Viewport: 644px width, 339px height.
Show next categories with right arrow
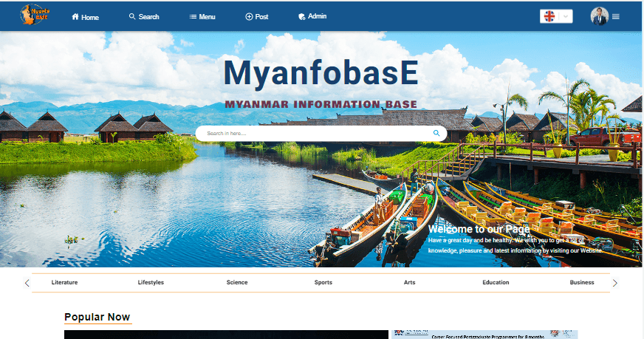(x=615, y=283)
